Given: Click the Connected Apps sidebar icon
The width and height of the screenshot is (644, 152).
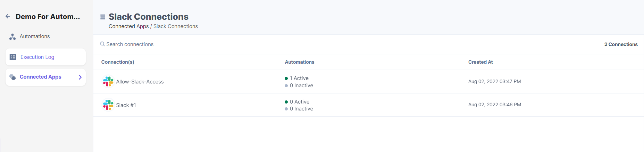Looking at the screenshot, I should pyautogui.click(x=12, y=77).
